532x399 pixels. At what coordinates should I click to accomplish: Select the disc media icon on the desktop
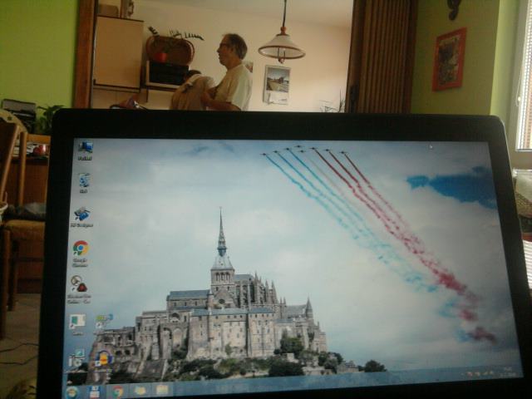tap(76, 359)
